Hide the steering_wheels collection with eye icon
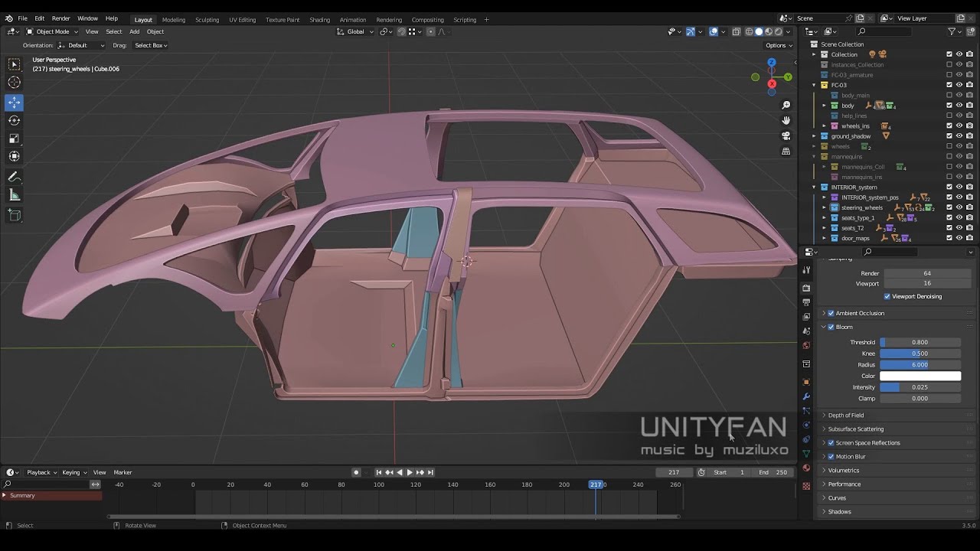The height and width of the screenshot is (551, 980). pyautogui.click(x=959, y=207)
